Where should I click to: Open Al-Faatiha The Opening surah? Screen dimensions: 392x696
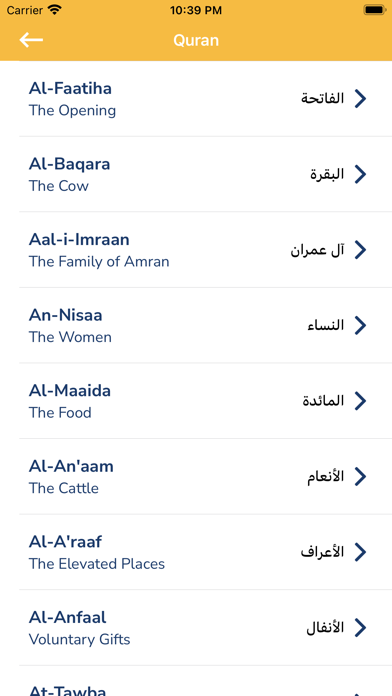tap(196, 99)
